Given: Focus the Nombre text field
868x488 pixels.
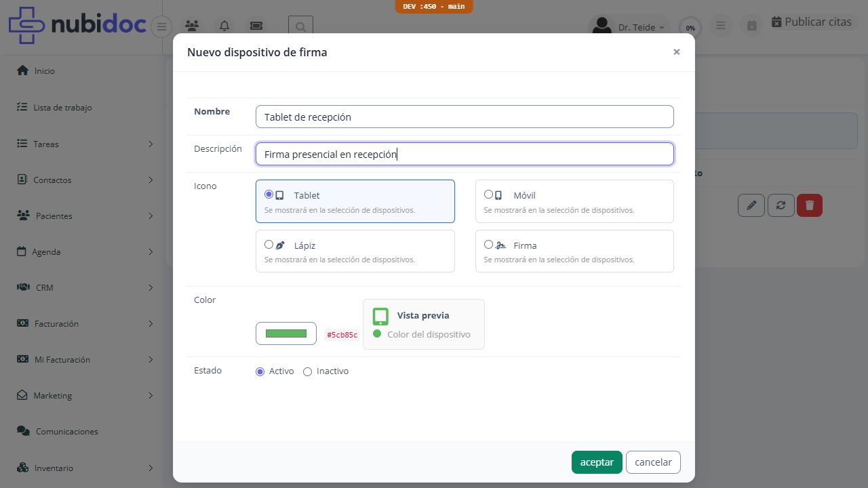Looking at the screenshot, I should point(465,117).
